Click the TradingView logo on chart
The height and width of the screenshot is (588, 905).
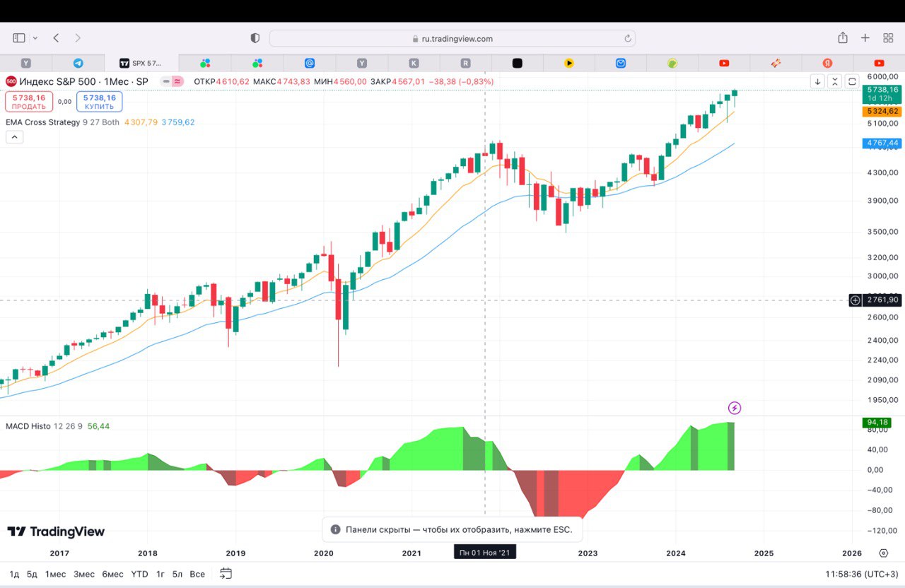(x=56, y=531)
